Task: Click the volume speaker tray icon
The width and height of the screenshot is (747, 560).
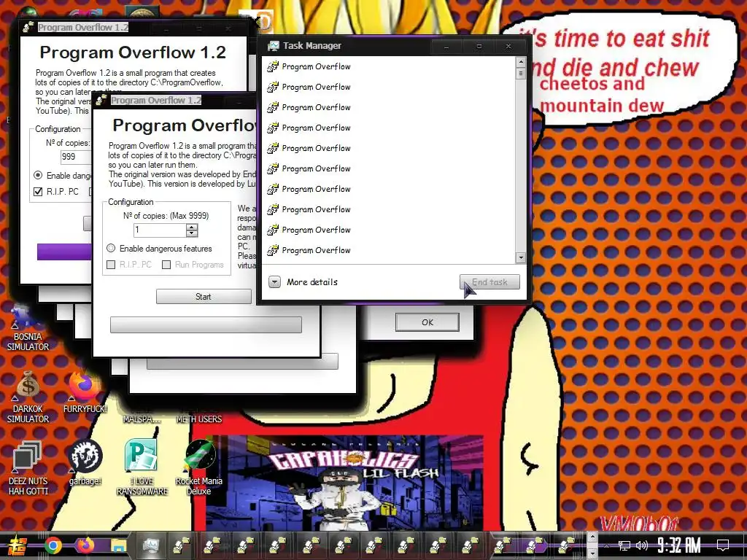Action: (642, 545)
